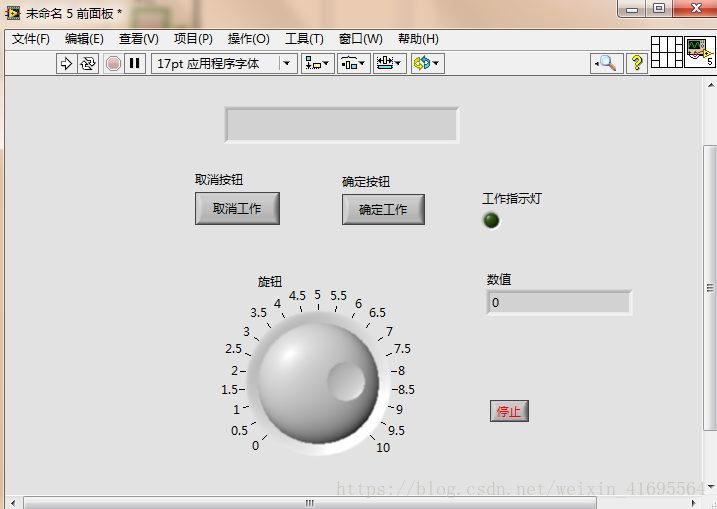Open the 项目(P) menu
Image resolution: width=717 pixels, height=509 pixels.
[x=193, y=39]
